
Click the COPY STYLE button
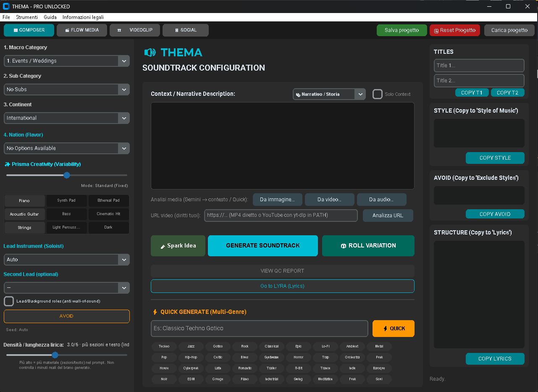[495, 158]
